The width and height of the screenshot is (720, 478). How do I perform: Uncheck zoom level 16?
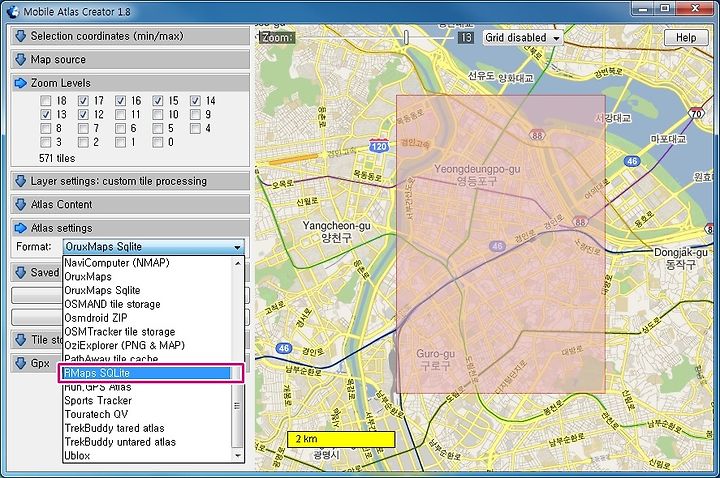120,101
